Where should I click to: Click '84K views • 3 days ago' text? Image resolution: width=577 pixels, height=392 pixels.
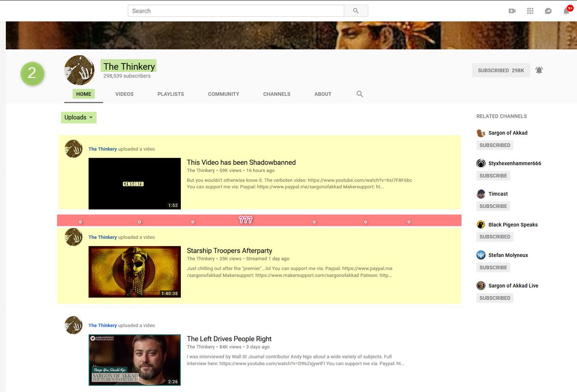pyautogui.click(x=244, y=347)
